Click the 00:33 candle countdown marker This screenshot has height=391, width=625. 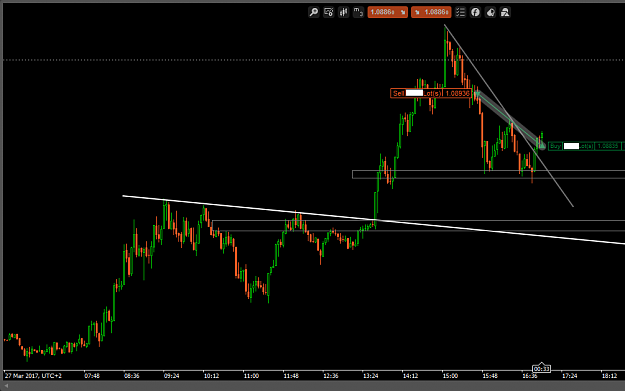[541, 369]
